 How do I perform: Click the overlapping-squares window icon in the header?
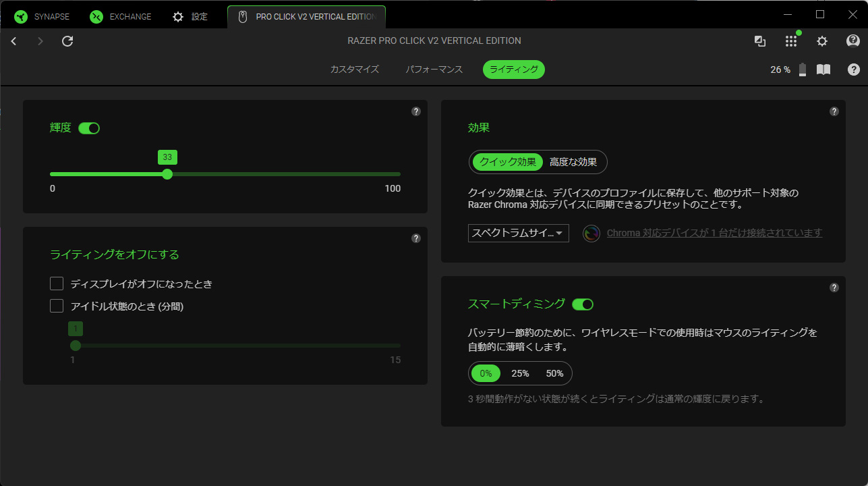click(760, 41)
